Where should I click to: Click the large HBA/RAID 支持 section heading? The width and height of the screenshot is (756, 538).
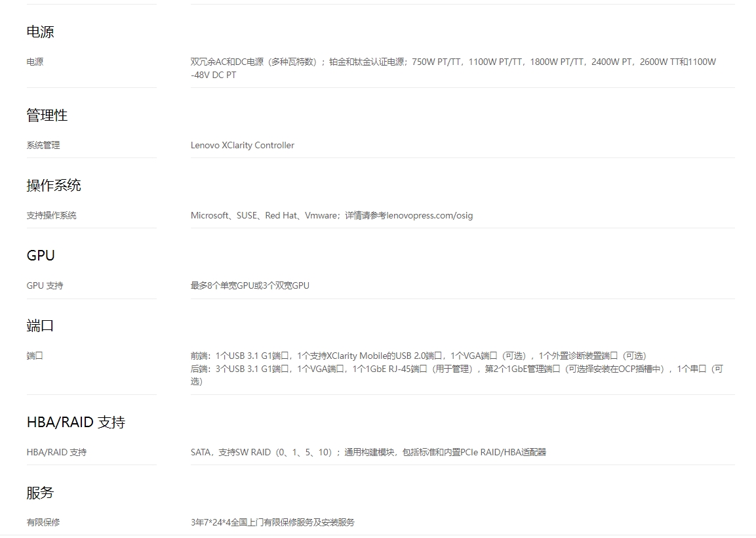tap(75, 422)
